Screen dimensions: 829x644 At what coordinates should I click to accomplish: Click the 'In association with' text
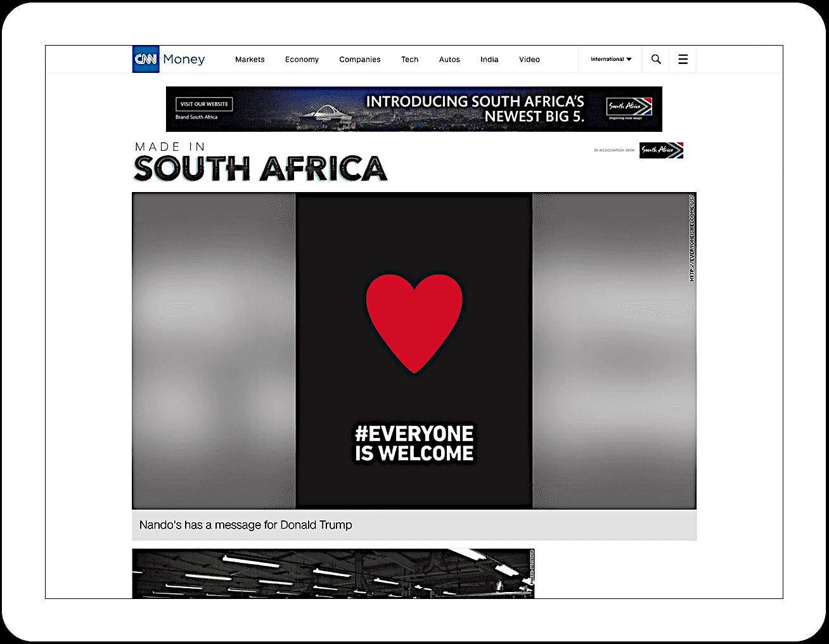614,150
